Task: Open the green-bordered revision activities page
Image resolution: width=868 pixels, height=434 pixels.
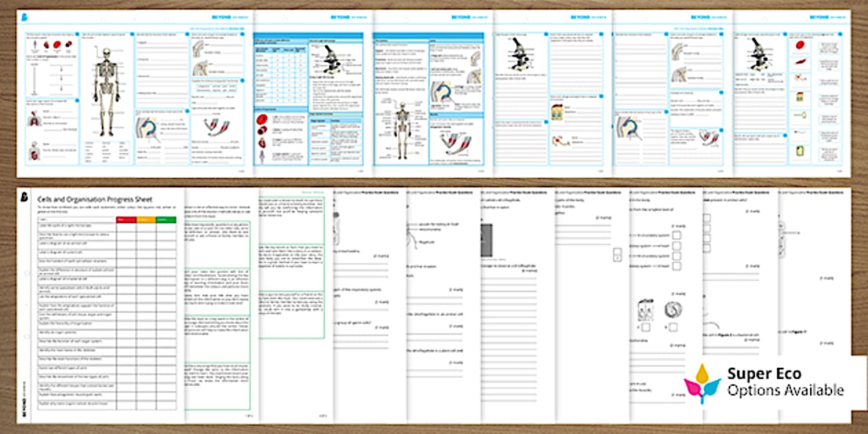Action: click(x=220, y=303)
